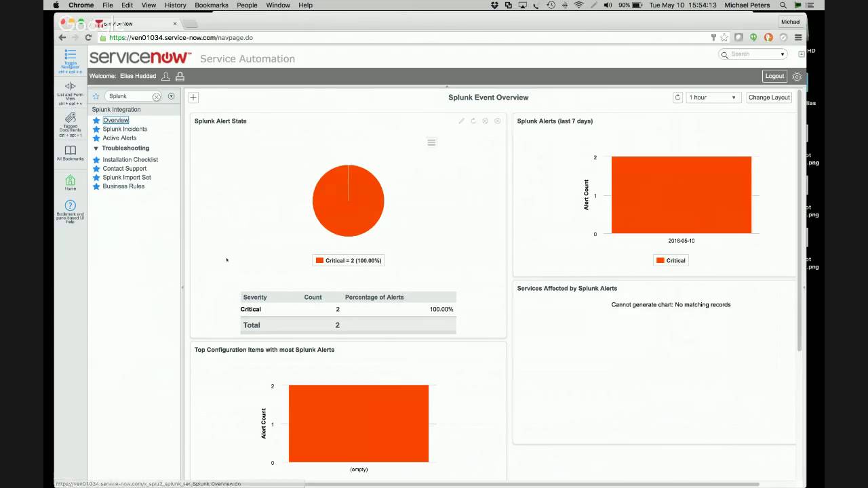Click the favorites star beside navigator filter
This screenshot has width=868, height=488.
click(96, 96)
